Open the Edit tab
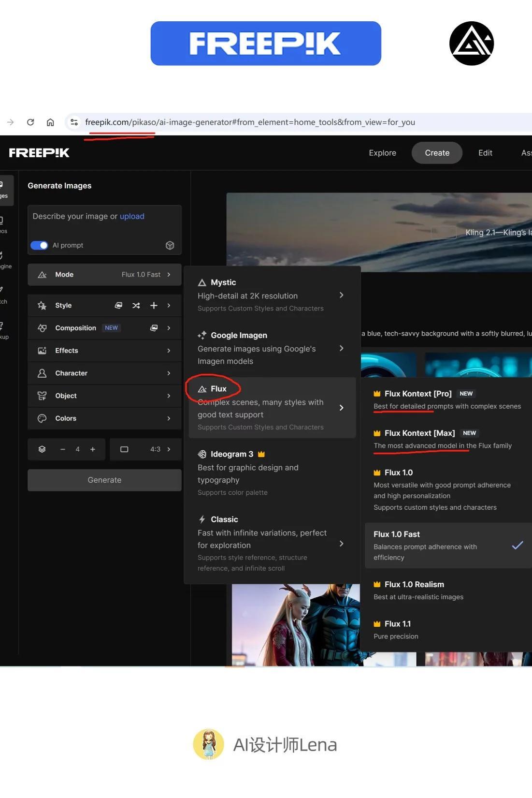Viewport: 532px width, 798px height. 485,153
